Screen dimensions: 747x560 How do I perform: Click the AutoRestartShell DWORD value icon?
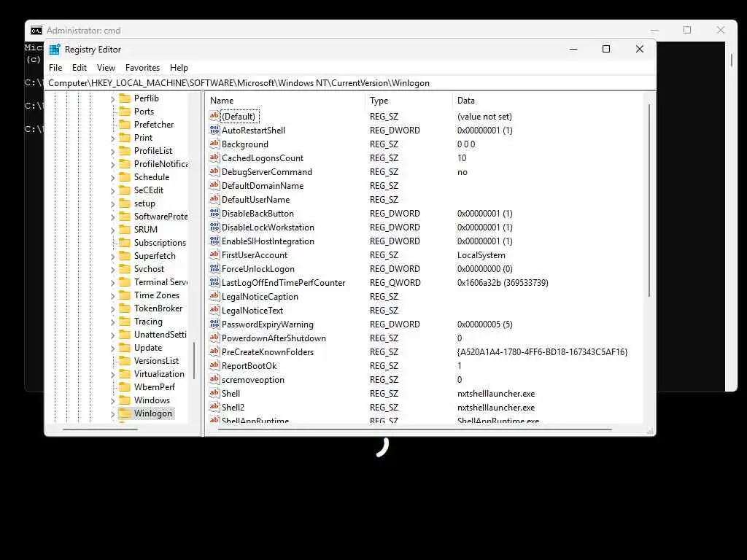coord(214,130)
